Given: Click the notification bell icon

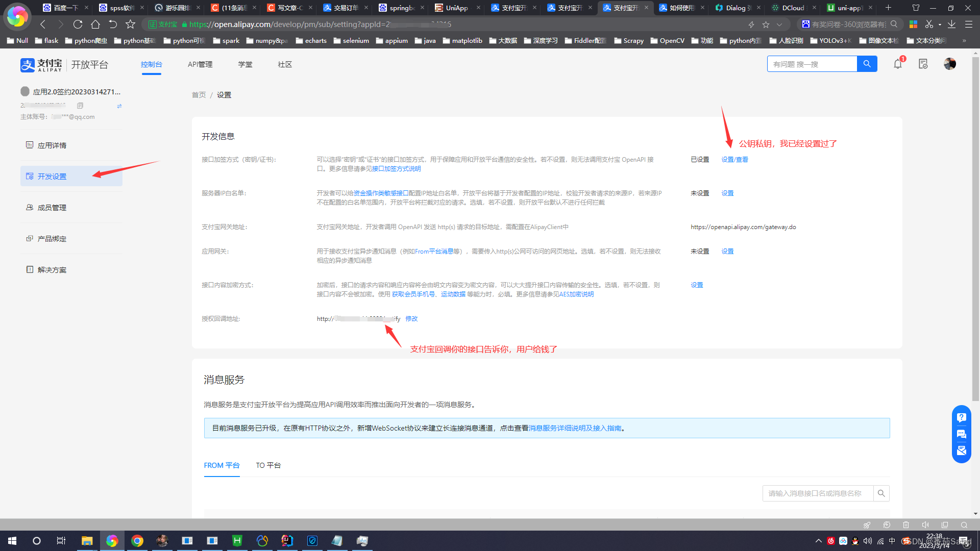Looking at the screenshot, I should pyautogui.click(x=898, y=64).
